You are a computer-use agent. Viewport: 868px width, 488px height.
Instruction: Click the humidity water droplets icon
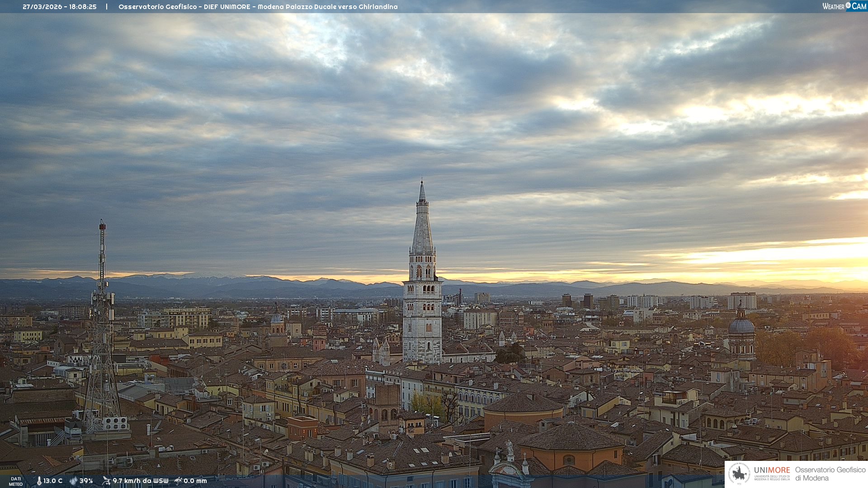[x=73, y=481]
